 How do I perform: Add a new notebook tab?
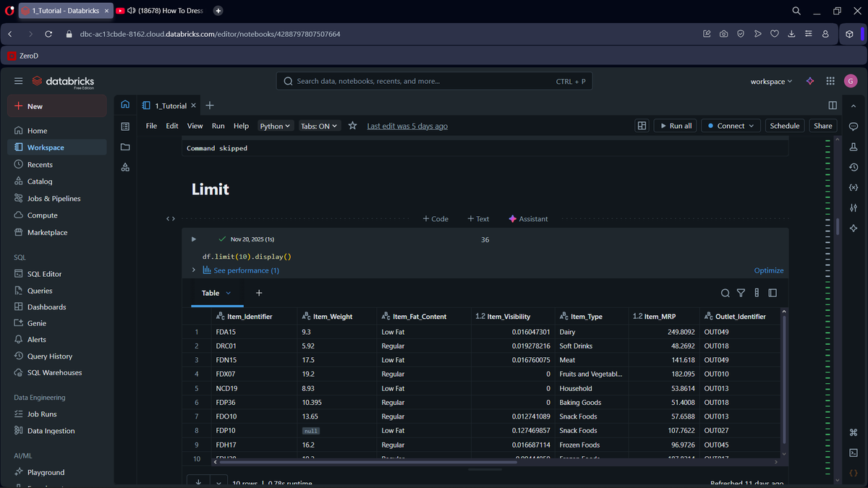pyautogui.click(x=210, y=106)
